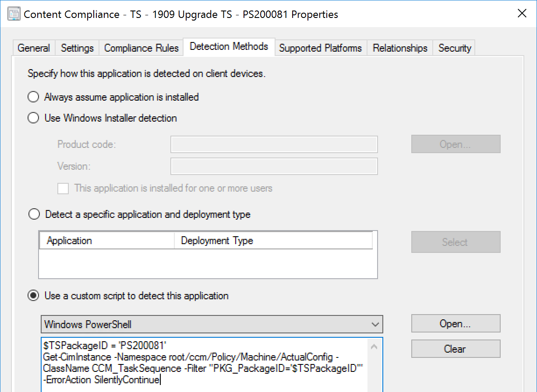
Task: Select "Use a custom script to detect this application"
Action: pyautogui.click(x=33, y=295)
